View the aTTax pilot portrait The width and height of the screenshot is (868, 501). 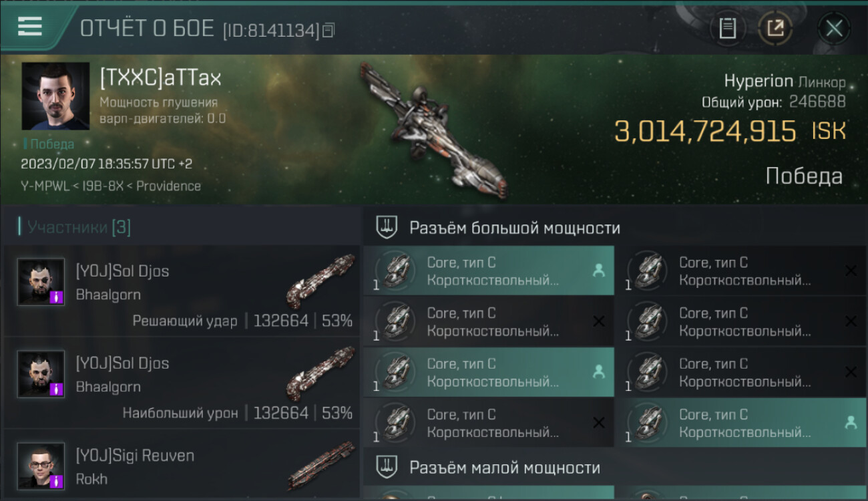[55, 96]
